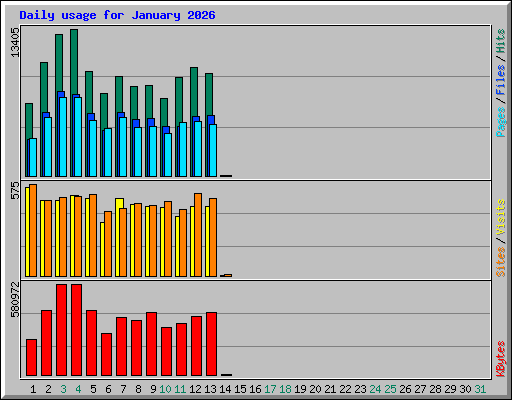Screen dimensions: 512x400
Task: Click day 7 on the x-axis
Action: (x=123, y=389)
